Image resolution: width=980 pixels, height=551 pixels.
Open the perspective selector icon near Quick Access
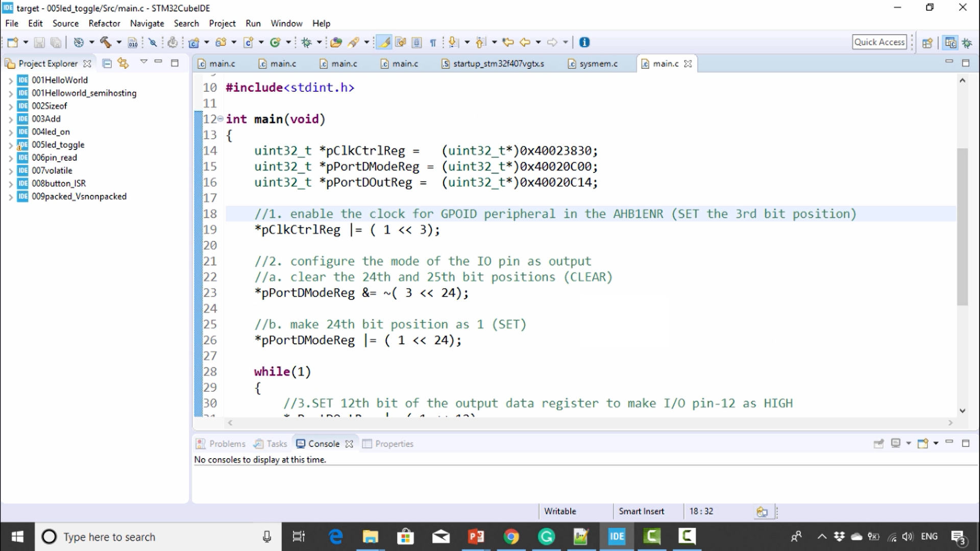coord(927,43)
